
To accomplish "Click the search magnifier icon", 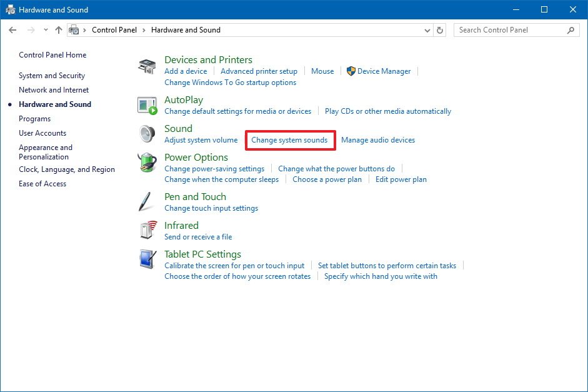I will point(571,30).
